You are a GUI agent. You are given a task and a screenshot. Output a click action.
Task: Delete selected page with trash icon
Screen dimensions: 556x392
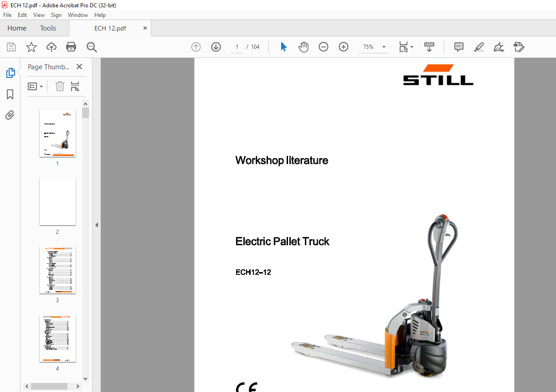point(60,86)
